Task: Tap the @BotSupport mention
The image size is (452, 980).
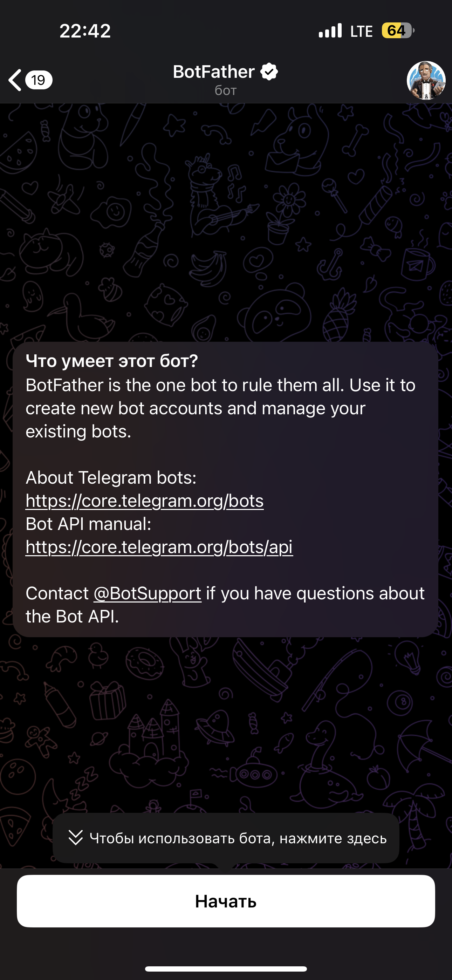Action: (x=147, y=593)
